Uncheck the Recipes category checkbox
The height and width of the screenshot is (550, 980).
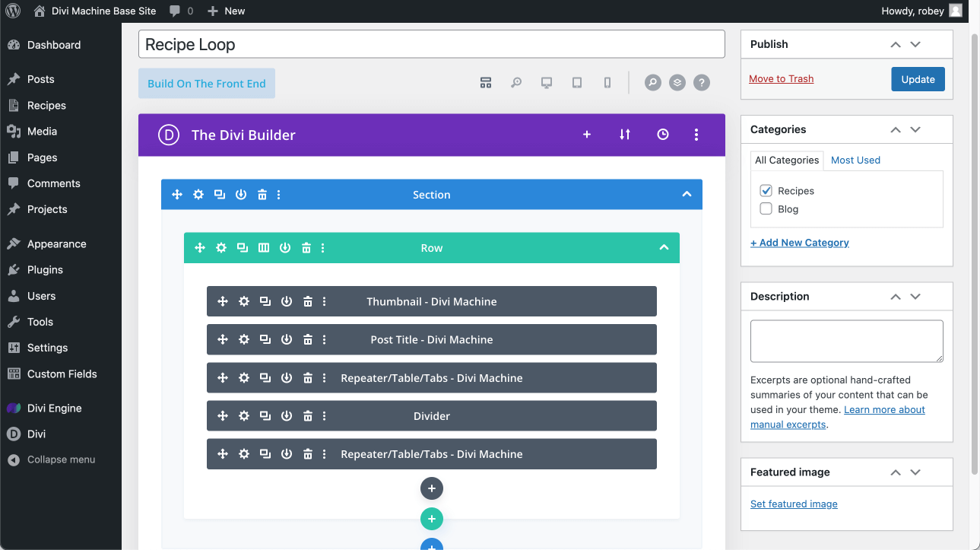[x=766, y=190]
